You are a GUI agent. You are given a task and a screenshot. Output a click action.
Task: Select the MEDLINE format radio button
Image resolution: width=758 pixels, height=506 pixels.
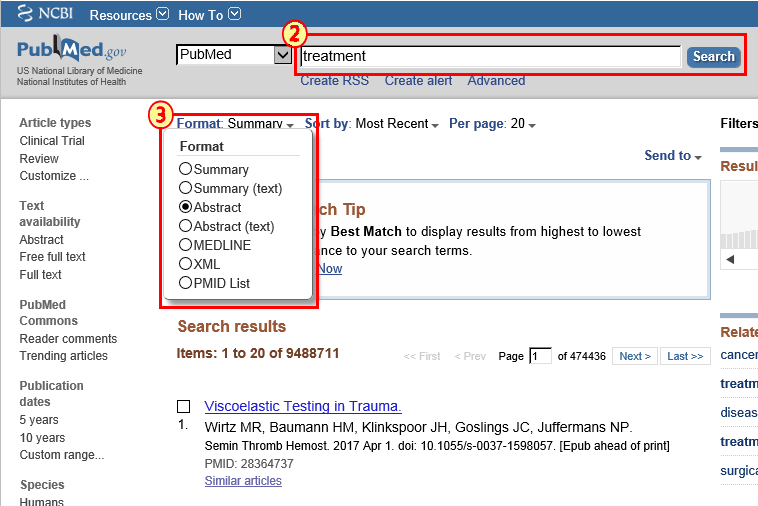pyautogui.click(x=185, y=245)
